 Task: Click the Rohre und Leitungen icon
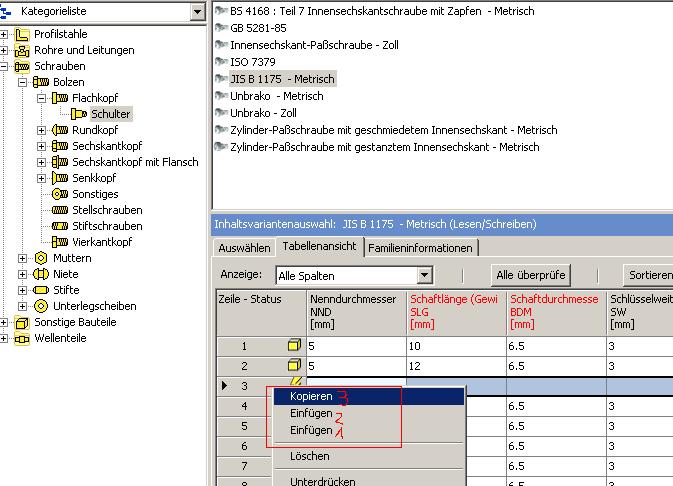point(22,50)
